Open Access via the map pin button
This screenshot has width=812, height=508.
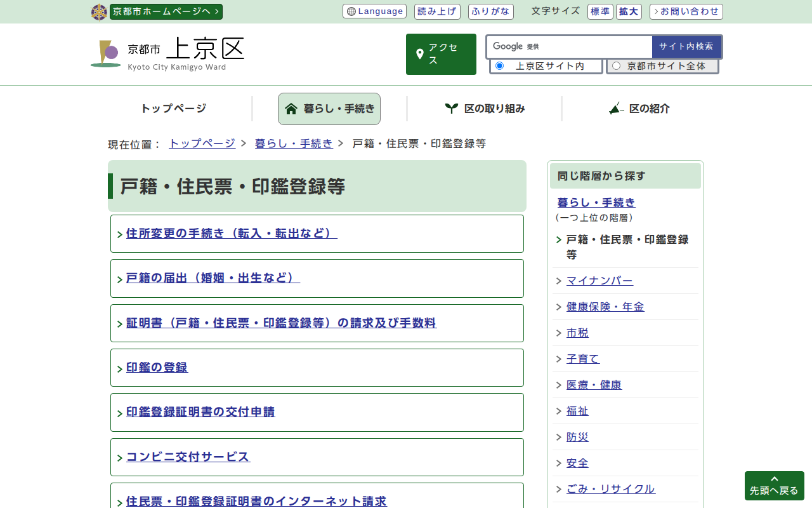click(441, 54)
